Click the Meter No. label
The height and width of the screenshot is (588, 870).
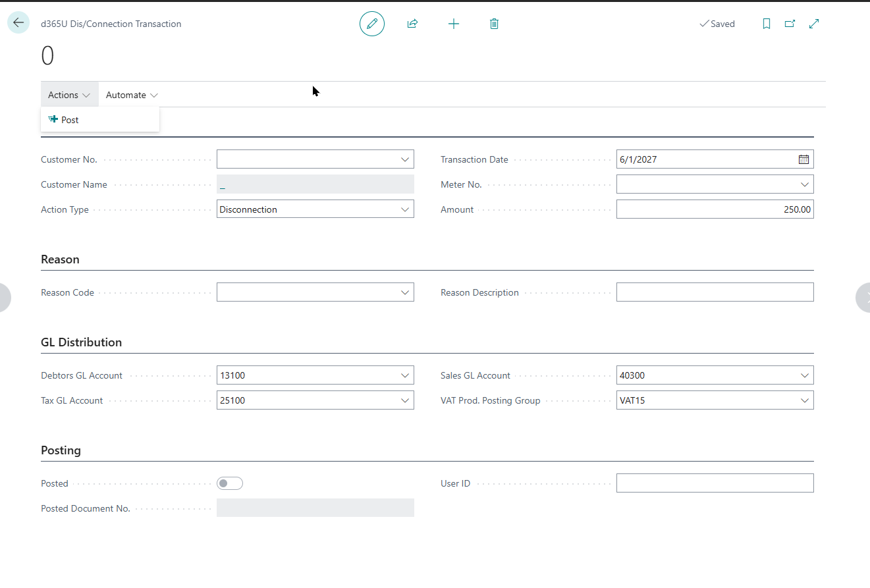461,184
